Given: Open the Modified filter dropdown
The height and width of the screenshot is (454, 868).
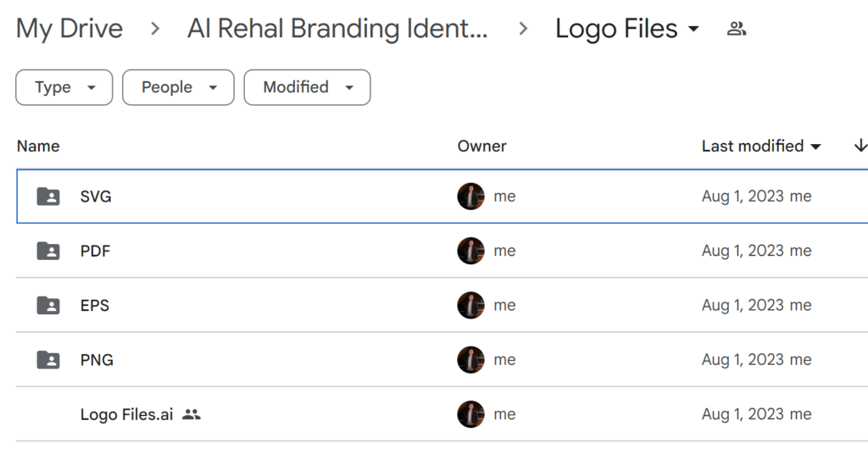Looking at the screenshot, I should pyautogui.click(x=307, y=87).
